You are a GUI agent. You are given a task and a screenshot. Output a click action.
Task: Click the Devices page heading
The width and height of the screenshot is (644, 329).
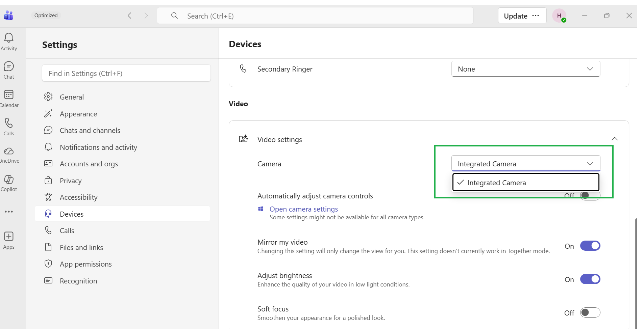pyautogui.click(x=245, y=44)
